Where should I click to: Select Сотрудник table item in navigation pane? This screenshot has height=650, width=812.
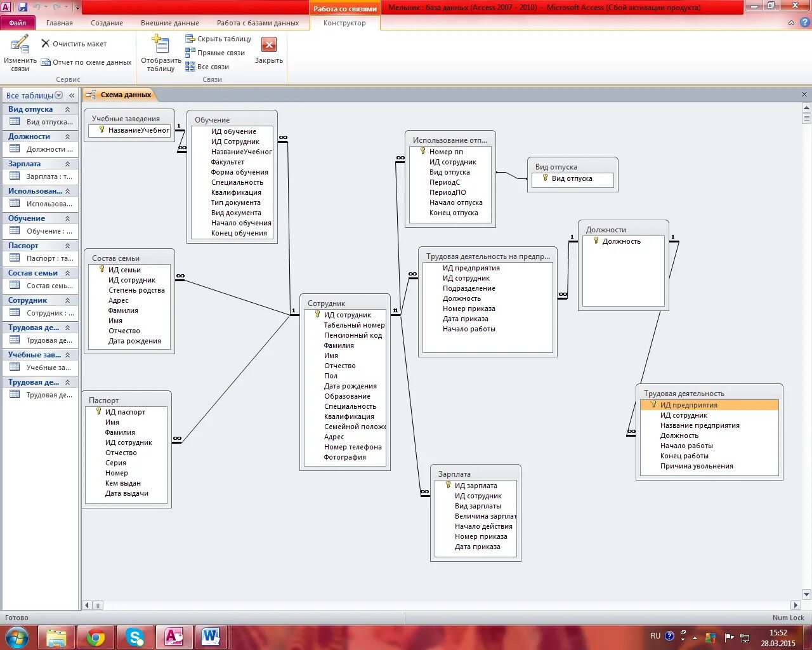[x=41, y=313]
